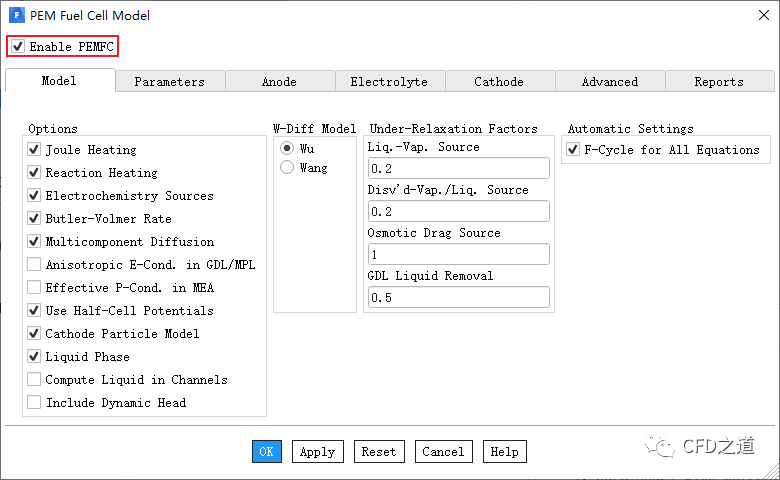The image size is (780, 480).
Task: Uncheck the Enable PEMFC checkbox
Action: 18,46
